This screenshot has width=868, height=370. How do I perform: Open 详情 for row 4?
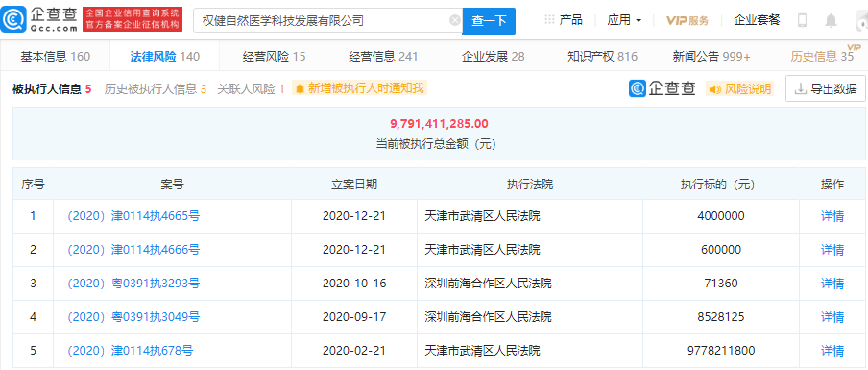click(832, 317)
